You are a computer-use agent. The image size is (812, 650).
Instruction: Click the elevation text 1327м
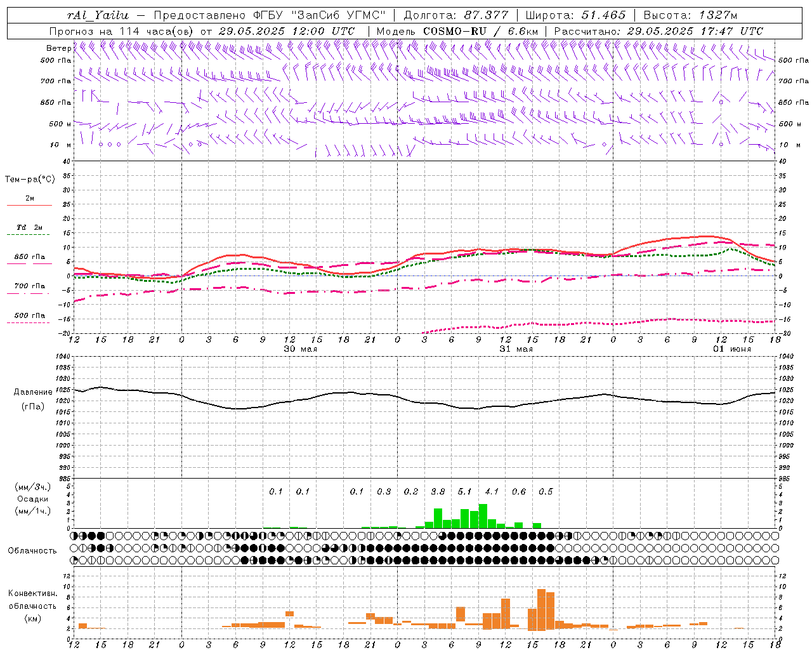[718, 16]
